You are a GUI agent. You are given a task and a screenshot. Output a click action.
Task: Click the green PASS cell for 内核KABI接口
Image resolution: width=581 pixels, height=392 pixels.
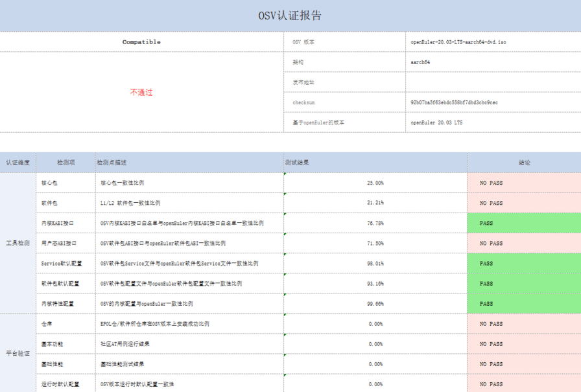click(x=524, y=223)
